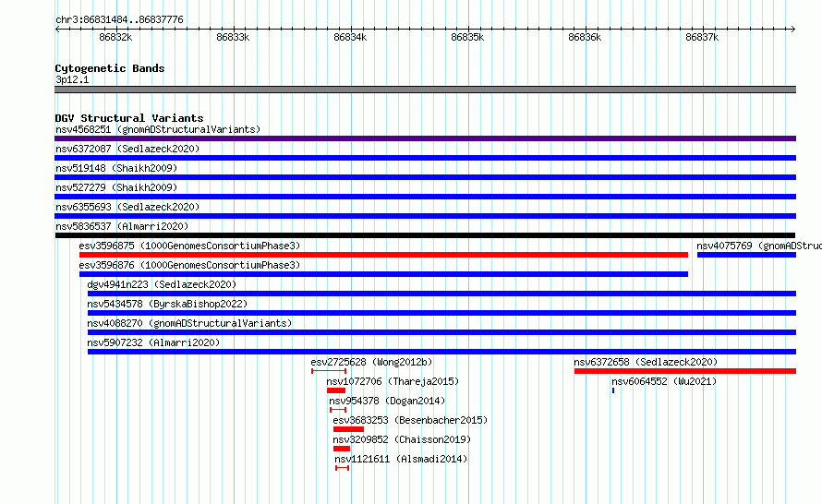Click the ruler's right arrowhead
822x504 pixels.
point(793,29)
